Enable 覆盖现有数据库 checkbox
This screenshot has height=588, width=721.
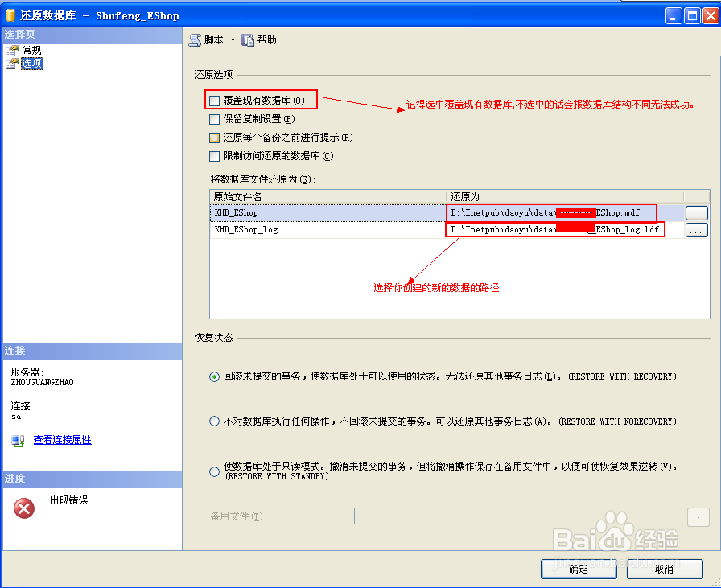tap(216, 98)
